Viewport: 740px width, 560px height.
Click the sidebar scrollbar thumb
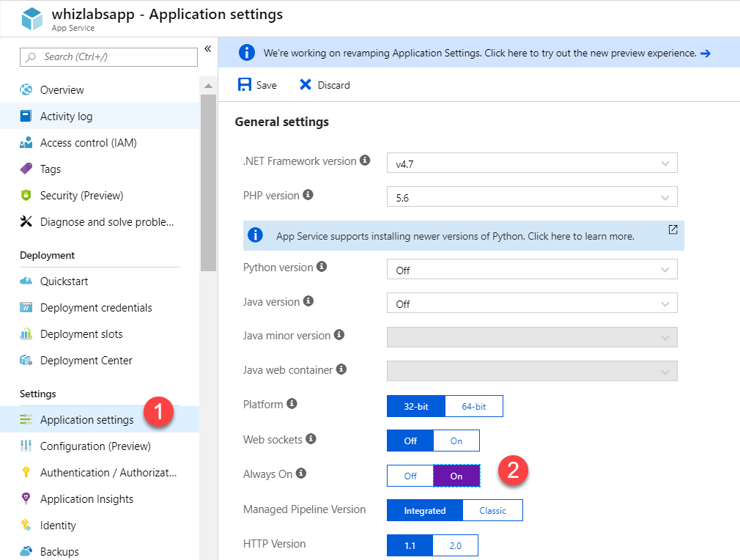pos(208,183)
